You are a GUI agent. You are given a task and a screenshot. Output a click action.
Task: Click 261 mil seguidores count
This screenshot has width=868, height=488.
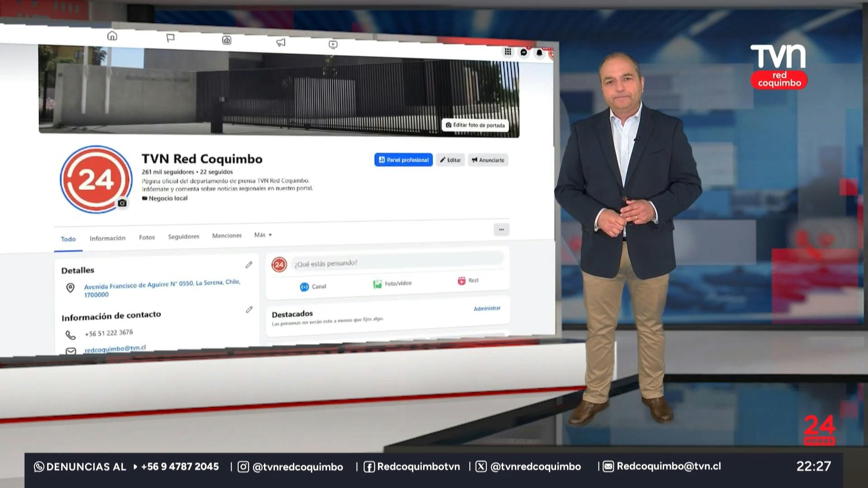168,172
